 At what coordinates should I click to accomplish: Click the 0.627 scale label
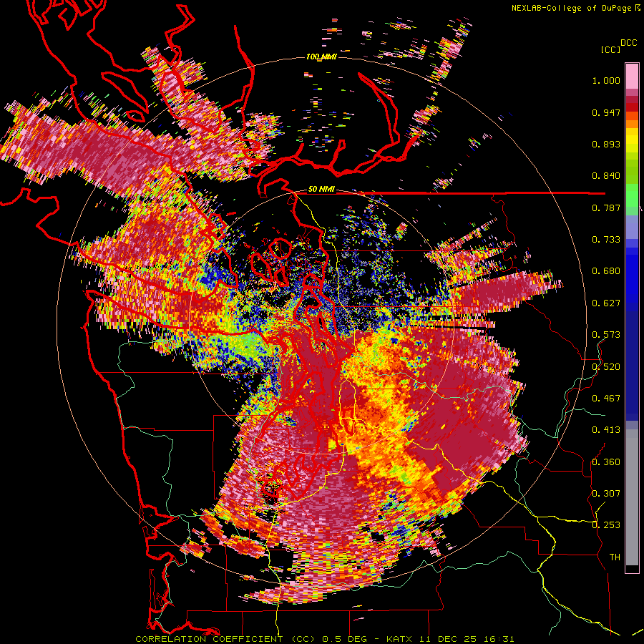click(x=606, y=303)
